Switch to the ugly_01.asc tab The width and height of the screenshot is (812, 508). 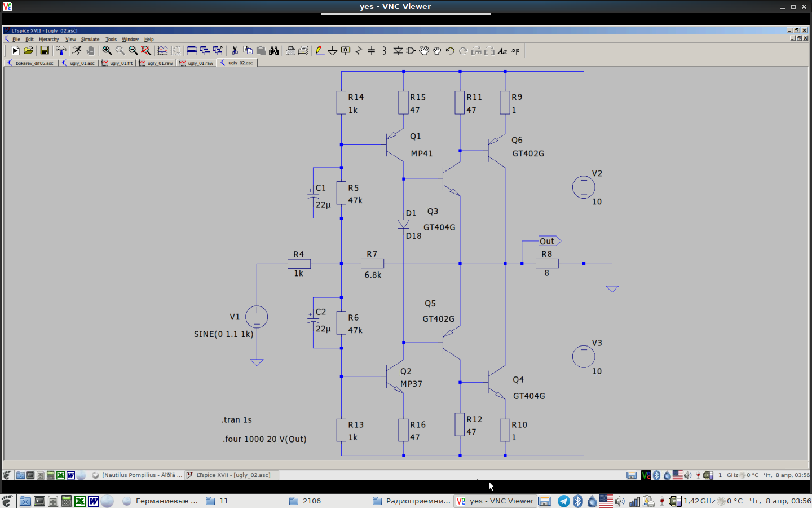tap(79, 63)
